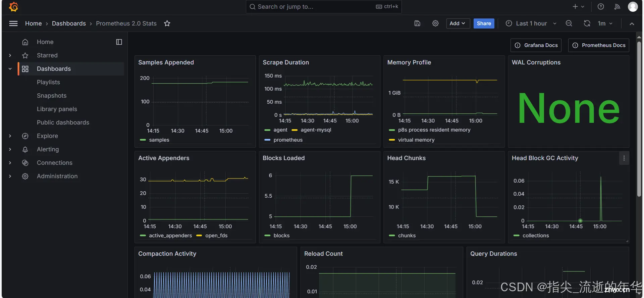The width and height of the screenshot is (644, 298).
Task: Expand the Connections section chevron
Action: pos(10,163)
